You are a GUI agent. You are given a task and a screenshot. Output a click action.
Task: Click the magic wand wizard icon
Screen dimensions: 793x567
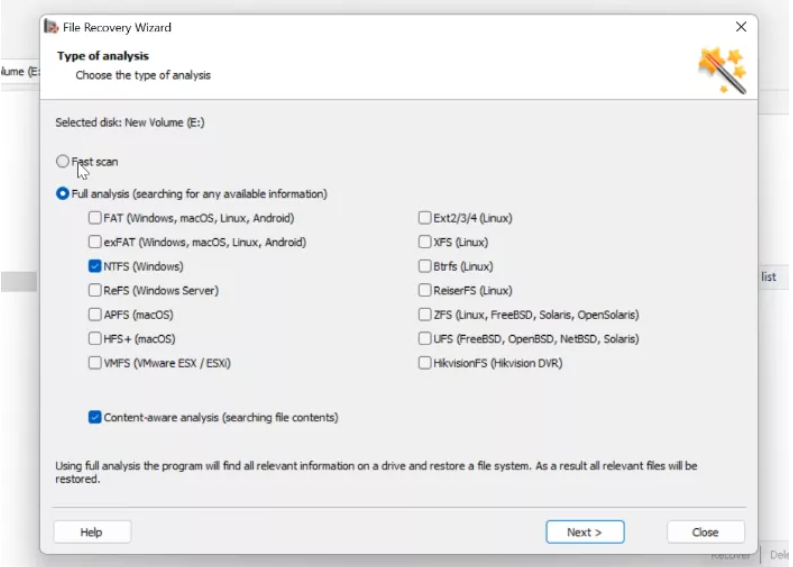point(722,71)
